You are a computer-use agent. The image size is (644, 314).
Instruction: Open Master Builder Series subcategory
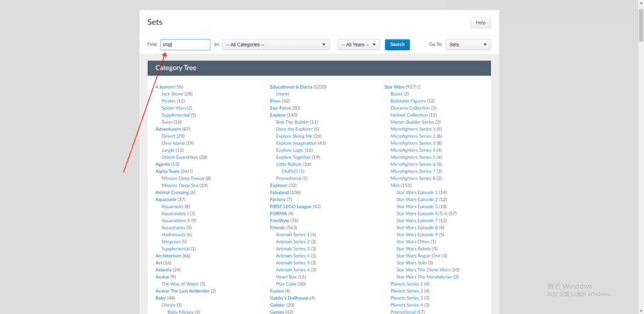[413, 122]
